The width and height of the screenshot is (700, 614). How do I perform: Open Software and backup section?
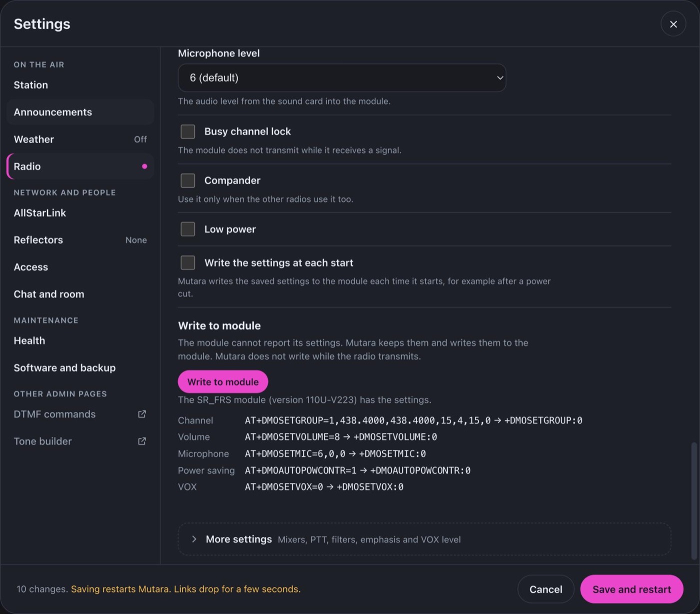pos(80,367)
